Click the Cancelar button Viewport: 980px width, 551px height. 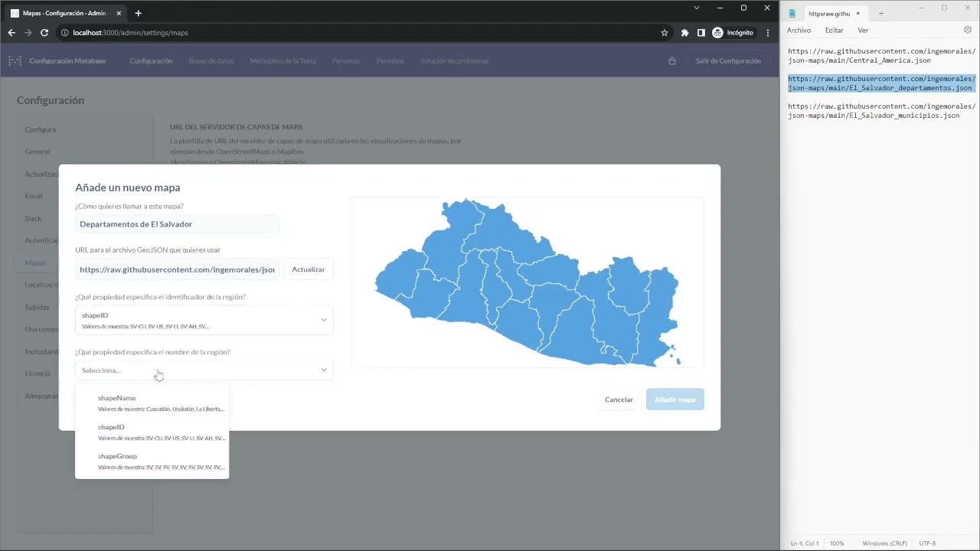click(619, 399)
